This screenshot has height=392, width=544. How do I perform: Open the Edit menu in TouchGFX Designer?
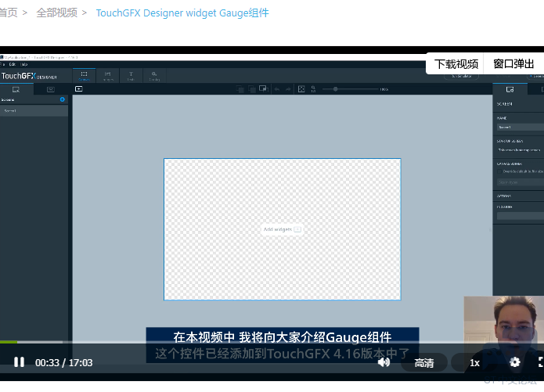(13, 64)
